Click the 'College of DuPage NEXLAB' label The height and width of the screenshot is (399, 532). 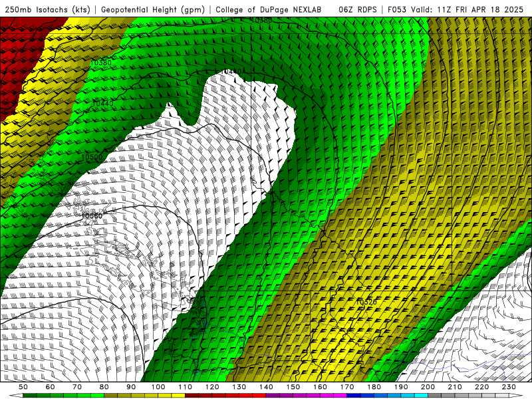point(269,10)
